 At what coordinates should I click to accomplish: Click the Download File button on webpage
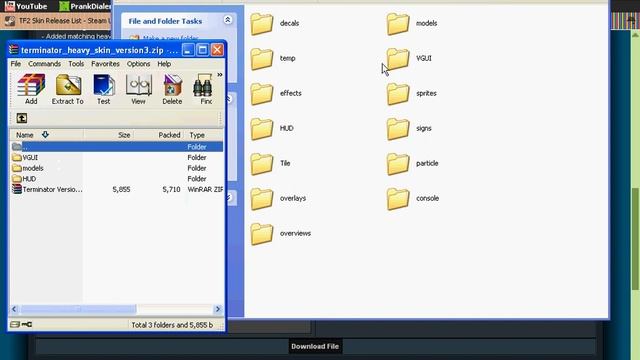(315, 347)
